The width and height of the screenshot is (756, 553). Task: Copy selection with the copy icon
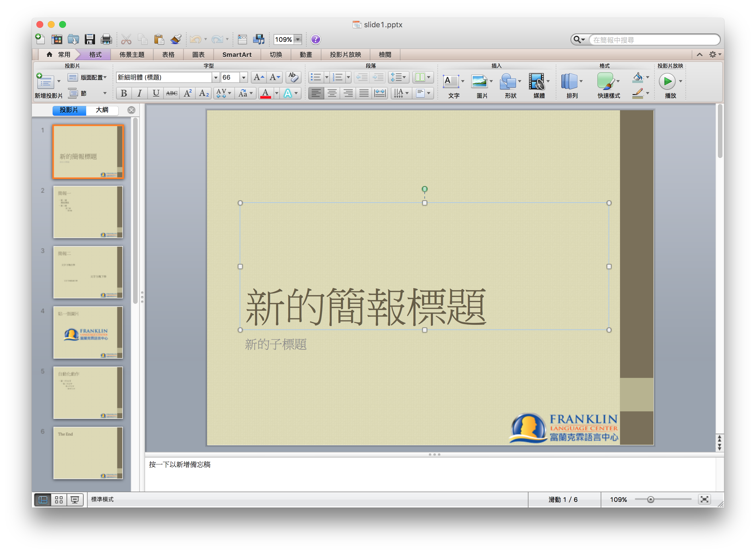pyautogui.click(x=143, y=39)
